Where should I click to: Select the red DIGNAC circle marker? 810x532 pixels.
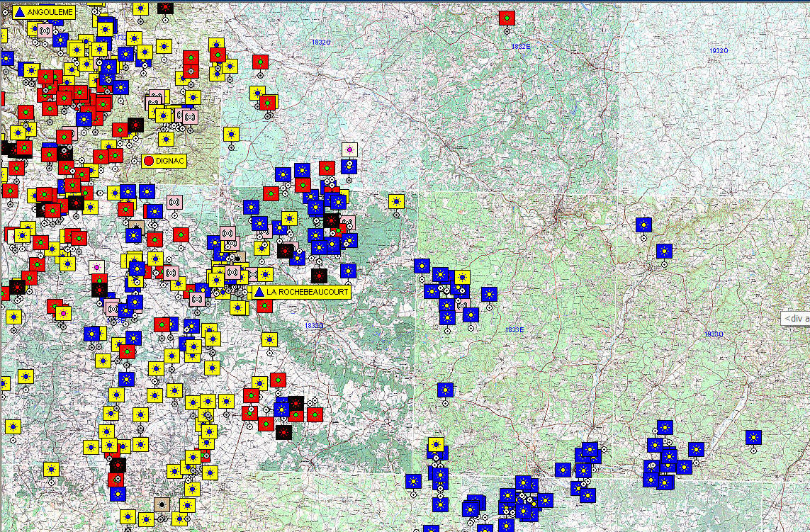pos(149,161)
